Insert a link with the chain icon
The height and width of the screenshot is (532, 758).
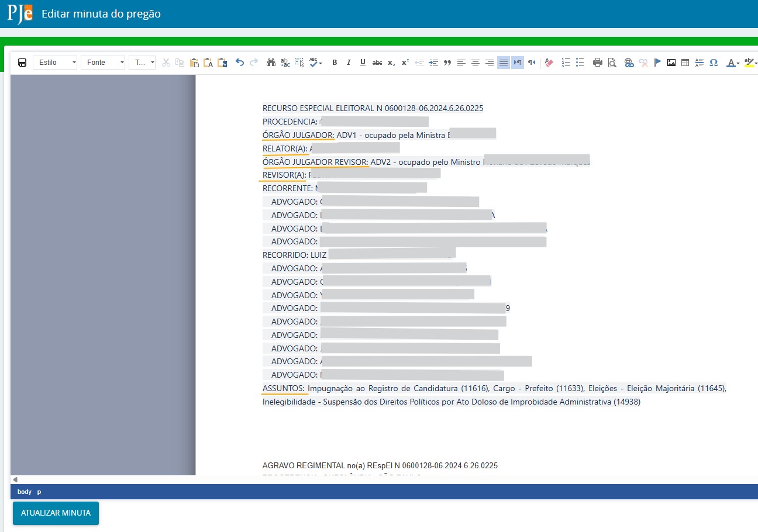click(x=629, y=63)
